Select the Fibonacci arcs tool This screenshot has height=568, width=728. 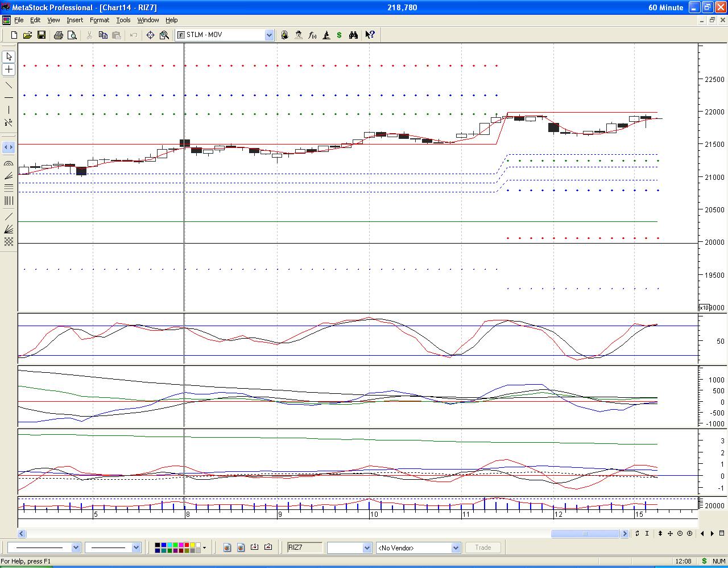pos(9,164)
